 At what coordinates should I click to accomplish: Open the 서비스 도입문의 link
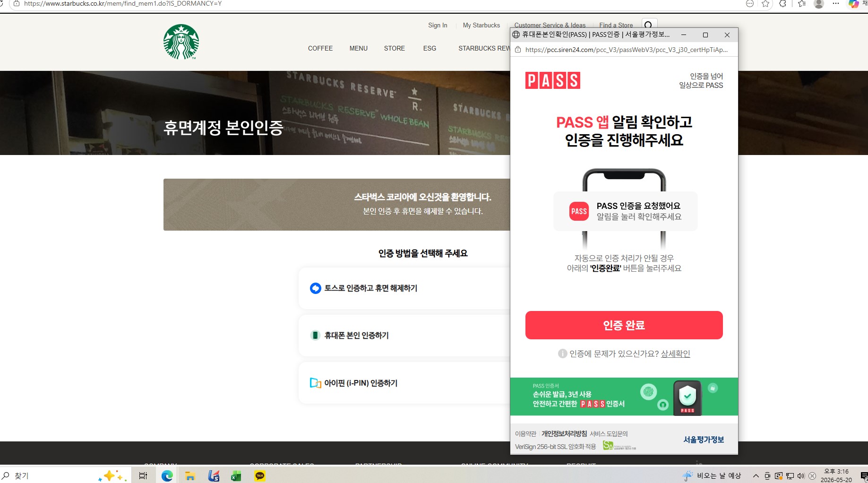pyautogui.click(x=609, y=434)
